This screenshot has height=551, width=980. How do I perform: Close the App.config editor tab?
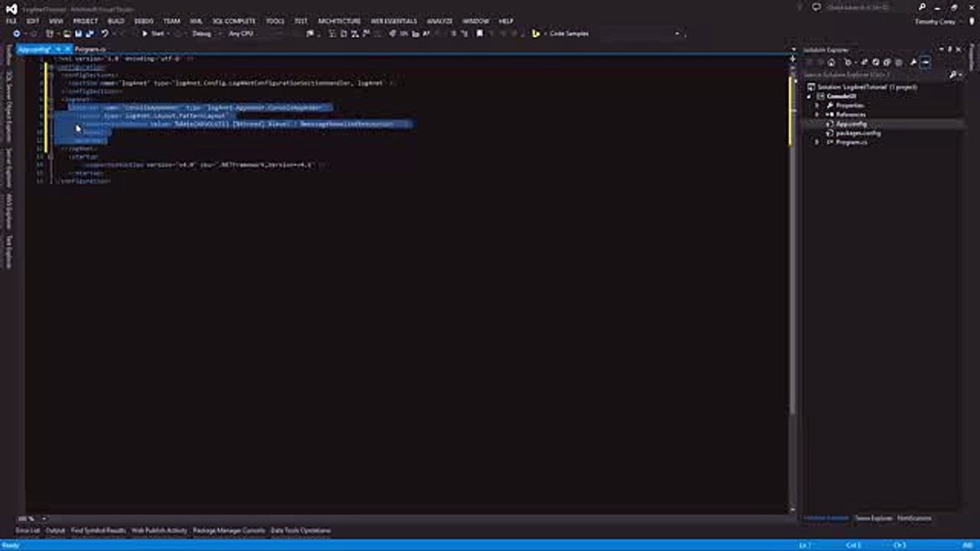67,49
